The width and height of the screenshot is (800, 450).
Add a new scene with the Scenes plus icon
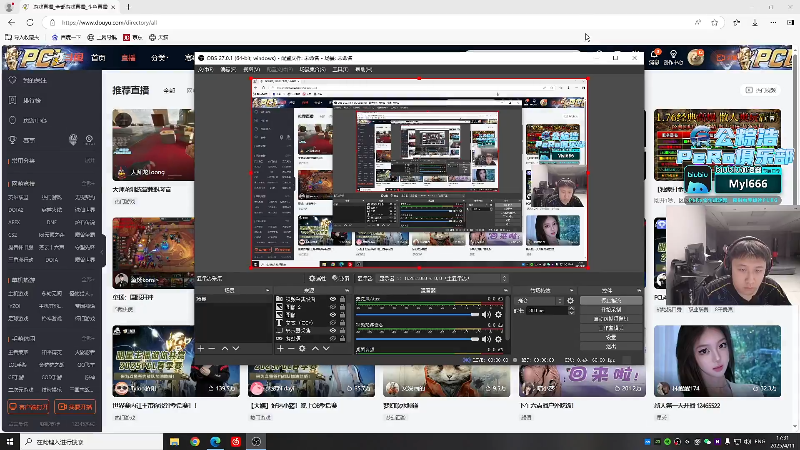pos(201,348)
